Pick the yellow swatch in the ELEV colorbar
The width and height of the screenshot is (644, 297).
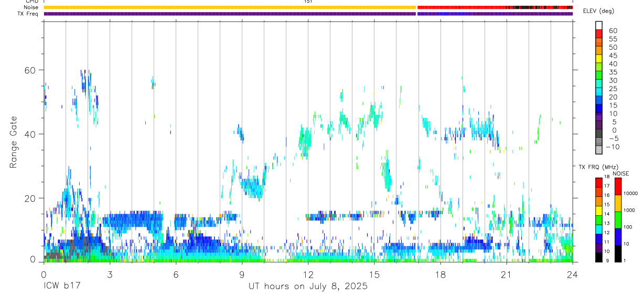point(599,58)
